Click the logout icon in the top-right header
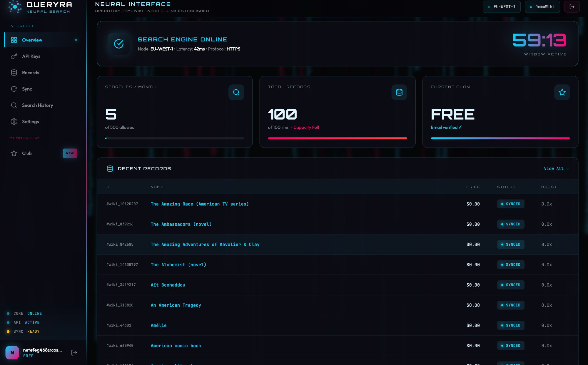This screenshot has height=365, width=588. [x=572, y=7]
